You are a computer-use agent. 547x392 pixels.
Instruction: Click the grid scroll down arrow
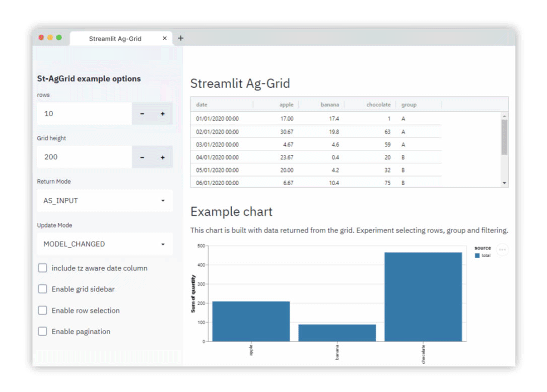505,183
